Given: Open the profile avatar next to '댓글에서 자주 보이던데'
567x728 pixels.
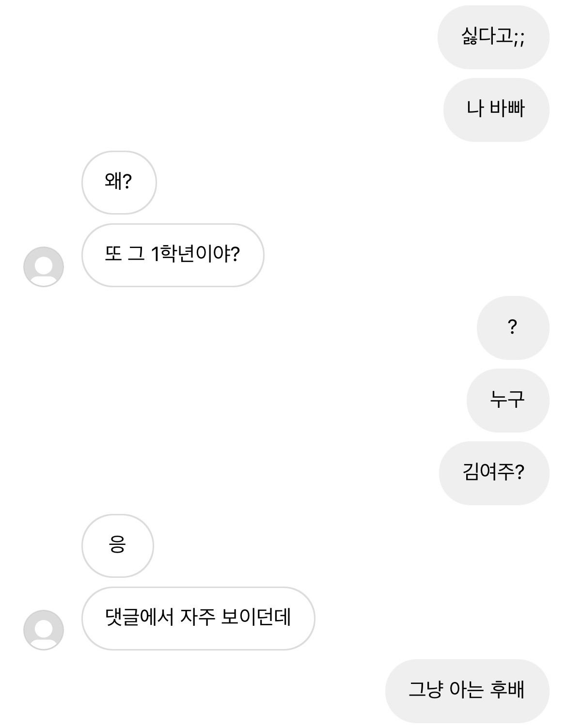Looking at the screenshot, I should 44,630.
